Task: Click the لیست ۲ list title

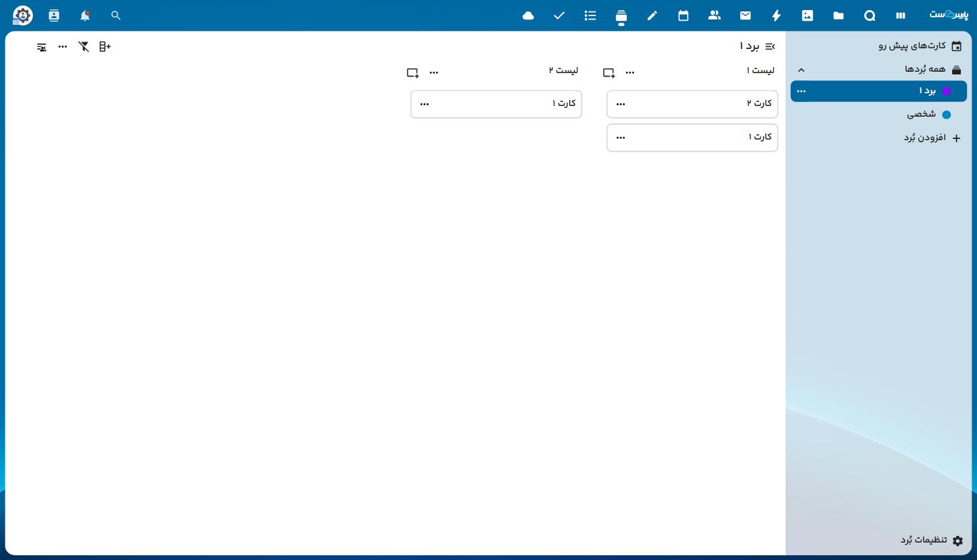Action: (564, 70)
